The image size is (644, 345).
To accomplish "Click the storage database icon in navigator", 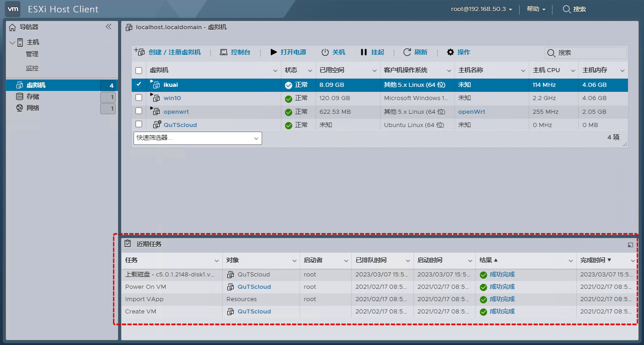I will [x=19, y=96].
